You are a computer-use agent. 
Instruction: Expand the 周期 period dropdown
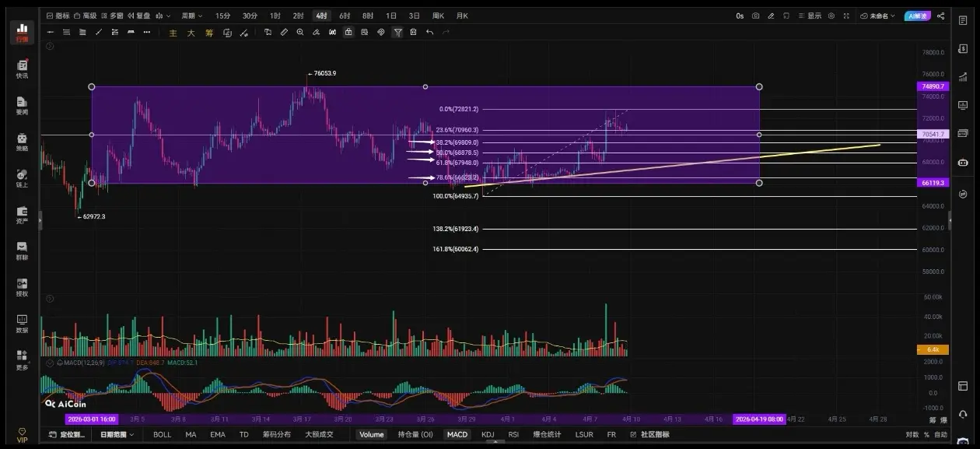tap(191, 16)
